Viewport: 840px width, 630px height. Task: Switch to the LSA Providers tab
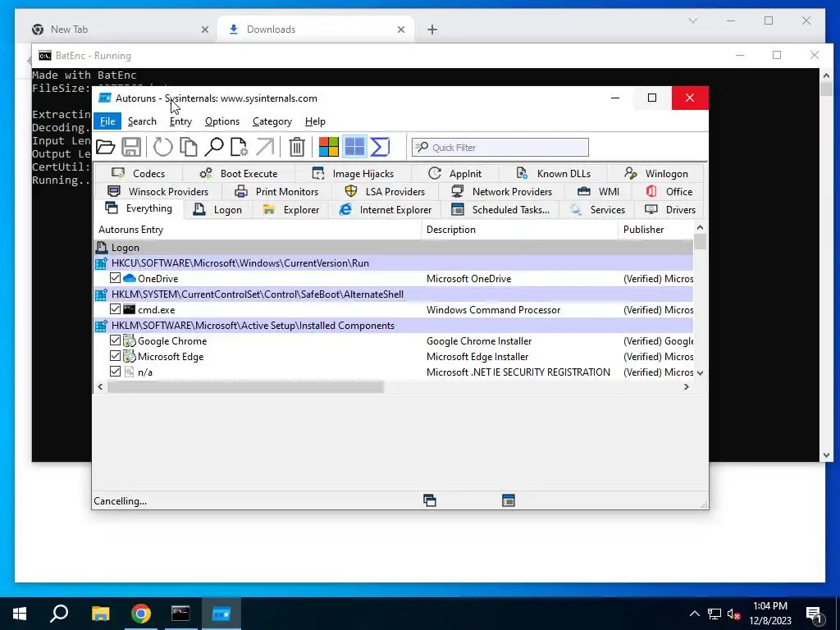coord(385,191)
